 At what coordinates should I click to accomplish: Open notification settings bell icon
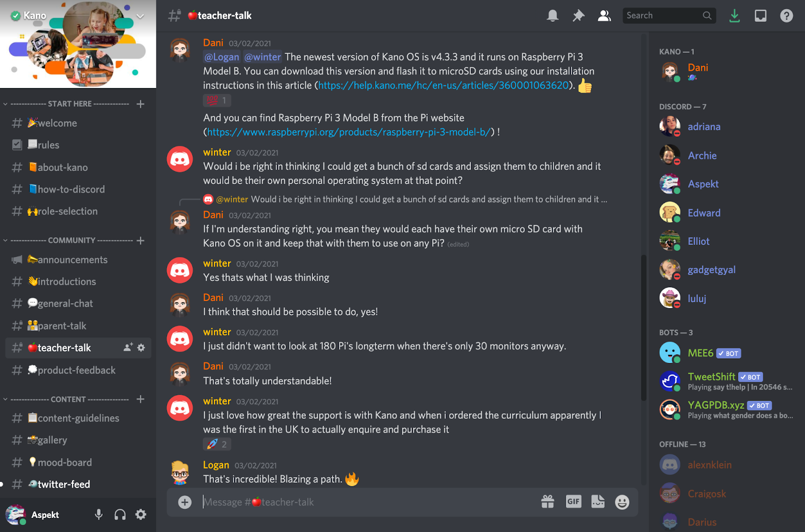point(552,16)
